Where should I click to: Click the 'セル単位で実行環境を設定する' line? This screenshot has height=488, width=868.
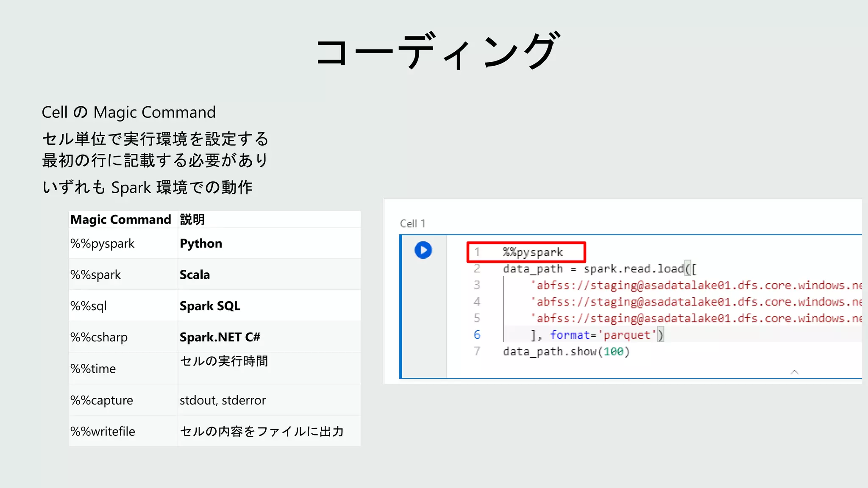click(155, 139)
